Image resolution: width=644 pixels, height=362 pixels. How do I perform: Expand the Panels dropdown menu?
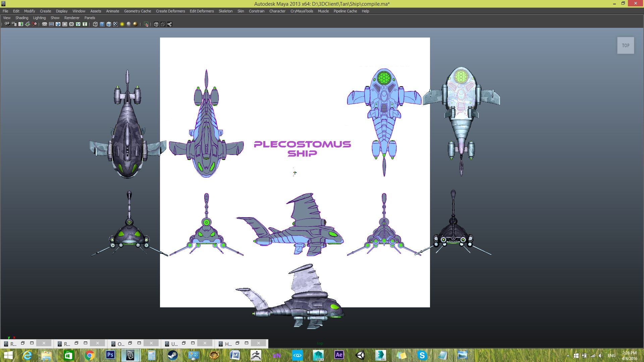90,18
